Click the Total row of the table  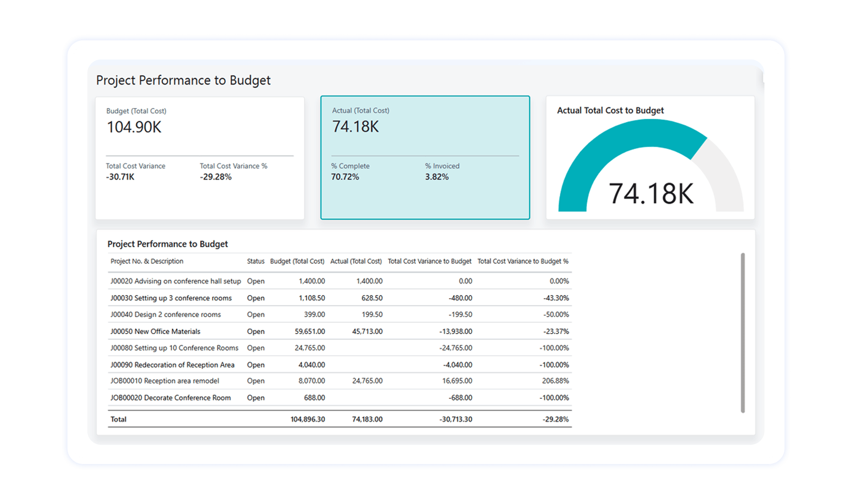click(118, 419)
